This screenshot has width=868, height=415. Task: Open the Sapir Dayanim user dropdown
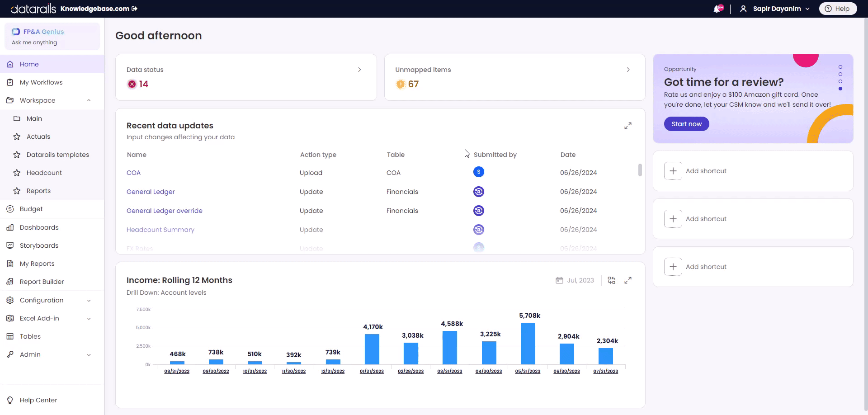coord(776,9)
